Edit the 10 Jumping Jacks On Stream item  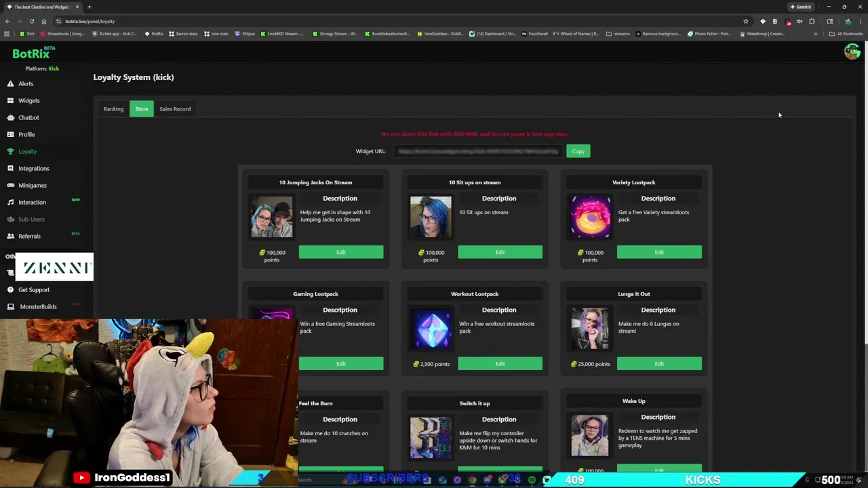[x=340, y=252]
